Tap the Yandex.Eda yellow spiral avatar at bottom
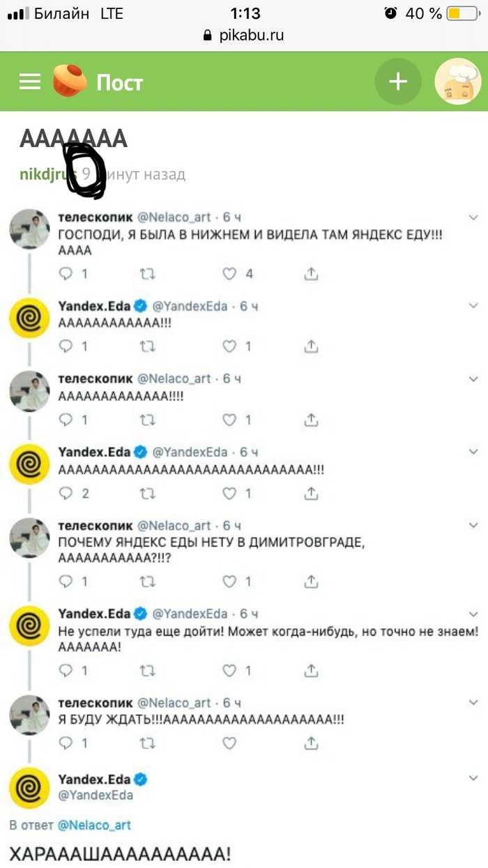 29,789
